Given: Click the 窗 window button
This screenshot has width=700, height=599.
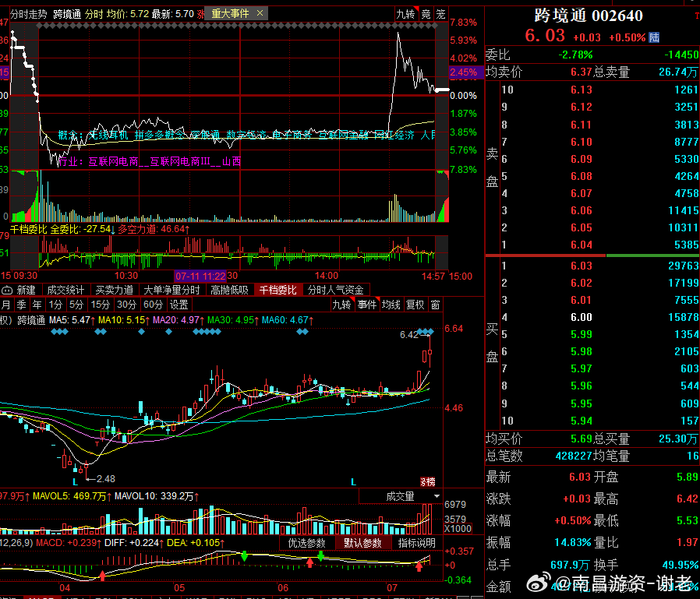Looking at the screenshot, I should [x=435, y=305].
